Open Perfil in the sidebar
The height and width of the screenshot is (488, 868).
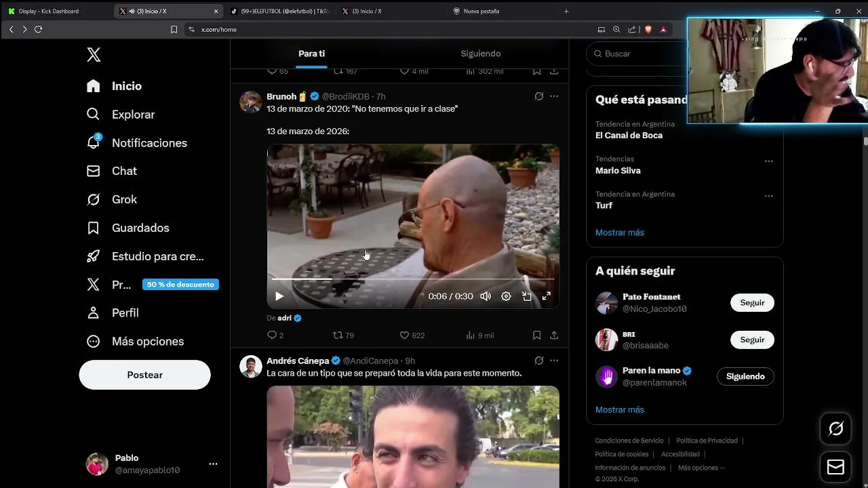click(x=113, y=312)
